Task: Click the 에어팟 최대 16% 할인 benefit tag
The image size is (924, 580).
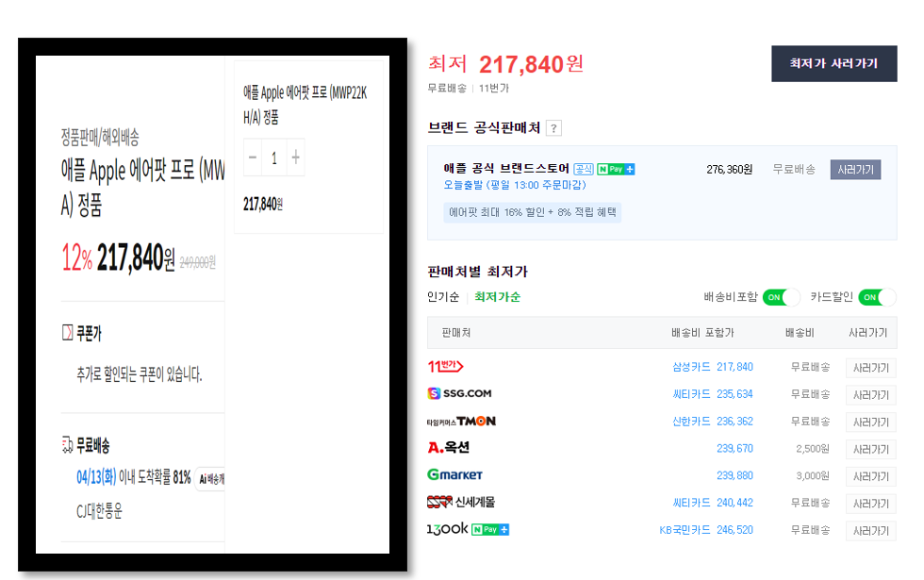Action: tap(532, 212)
